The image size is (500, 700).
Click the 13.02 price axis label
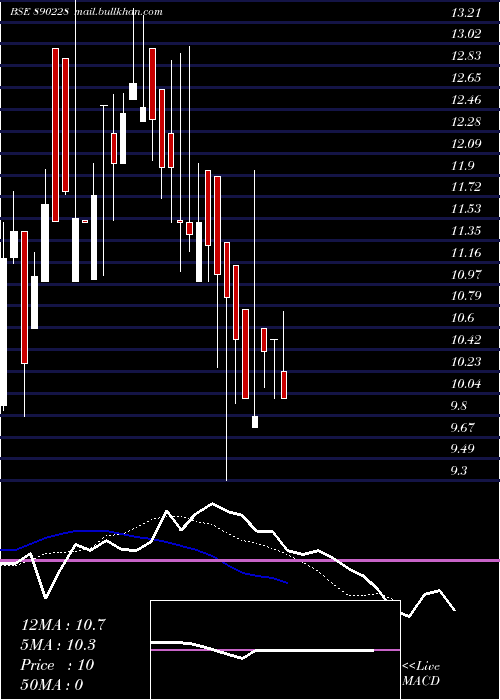[466, 34]
